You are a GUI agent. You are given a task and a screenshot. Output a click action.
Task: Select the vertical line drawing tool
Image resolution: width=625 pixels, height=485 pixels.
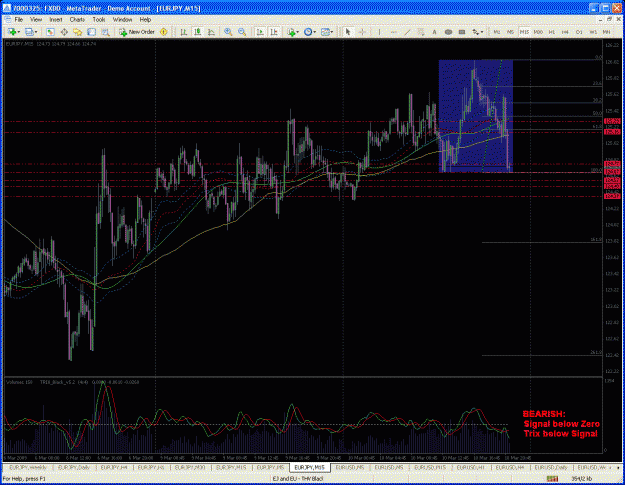tap(379, 32)
